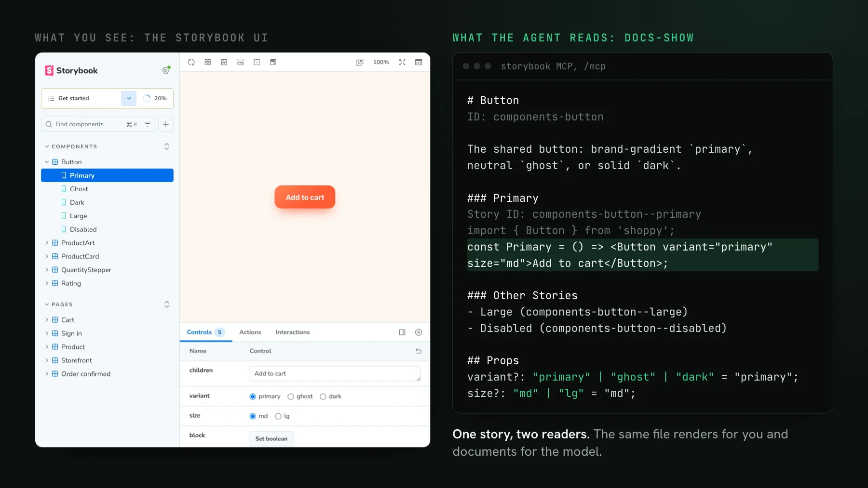The image size is (868, 488).
Task: Open story in new tab icon
Action: (x=360, y=62)
